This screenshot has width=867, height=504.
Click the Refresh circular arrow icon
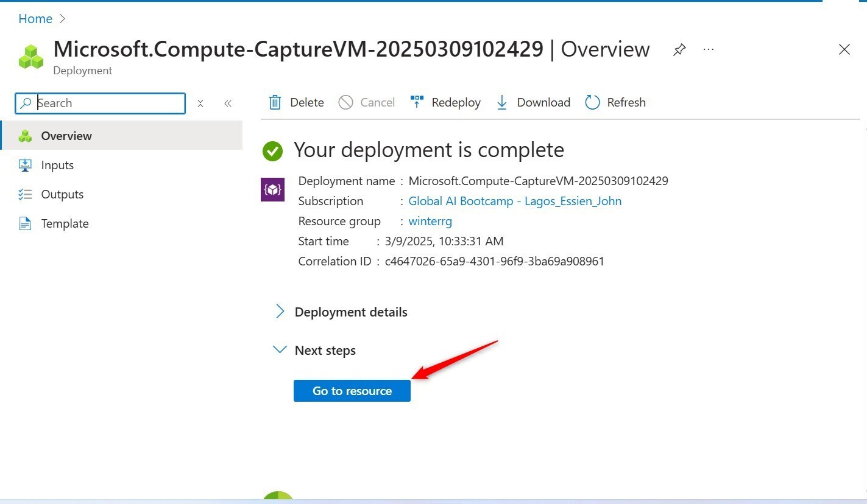point(592,102)
